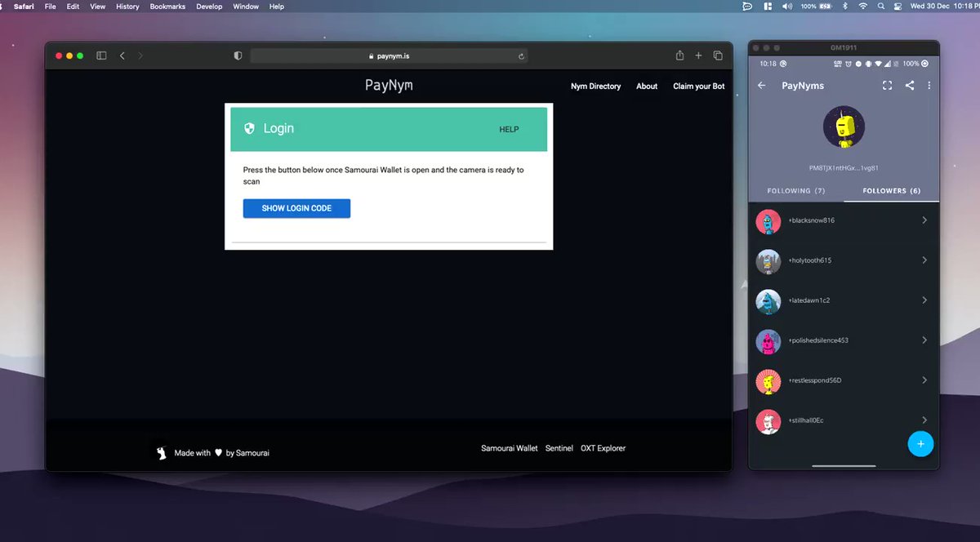The height and width of the screenshot is (542, 980).
Task: Open the privacy shield report icon
Action: (238, 56)
